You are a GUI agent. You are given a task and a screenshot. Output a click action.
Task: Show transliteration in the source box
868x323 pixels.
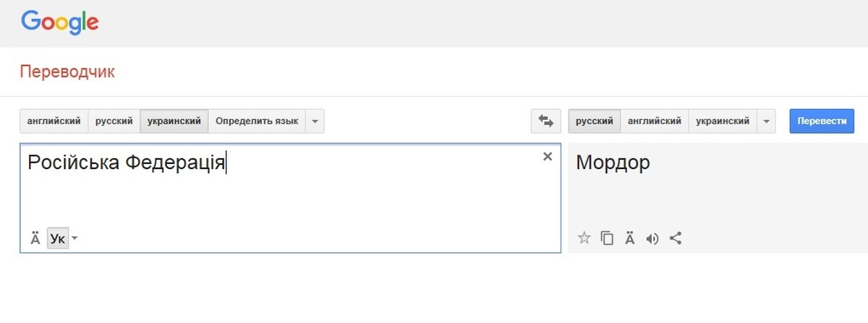click(35, 238)
